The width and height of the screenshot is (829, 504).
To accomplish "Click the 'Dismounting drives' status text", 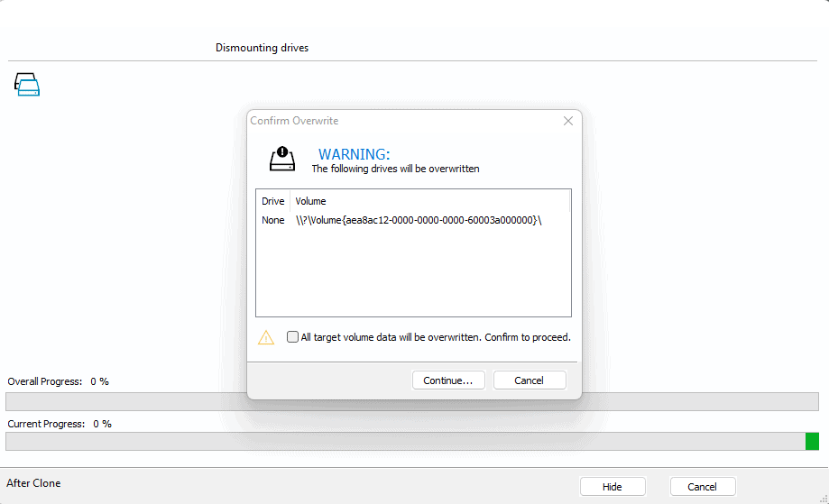I will (262, 48).
